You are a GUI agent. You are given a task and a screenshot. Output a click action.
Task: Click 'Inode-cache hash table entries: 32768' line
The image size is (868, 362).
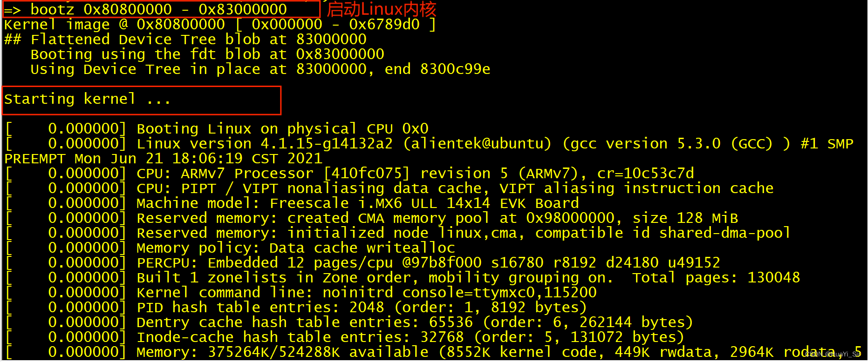click(x=345, y=337)
